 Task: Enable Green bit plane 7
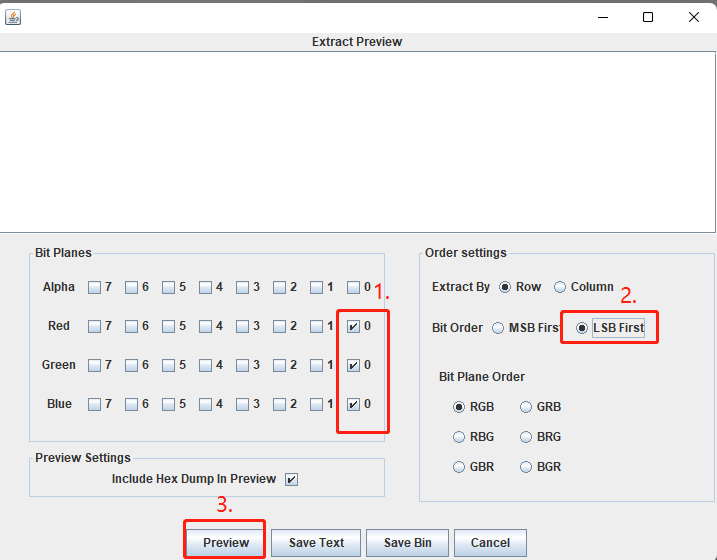coord(95,365)
